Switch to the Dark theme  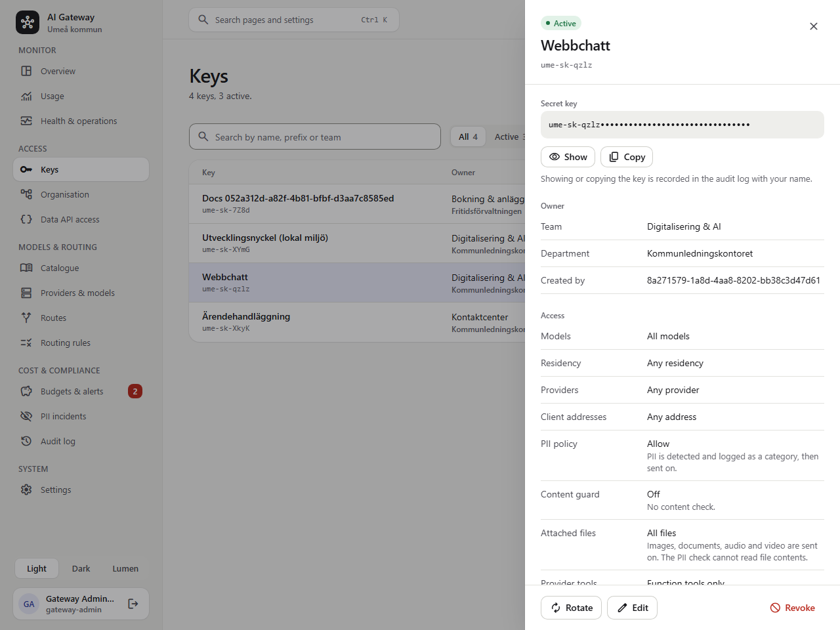pyautogui.click(x=81, y=568)
